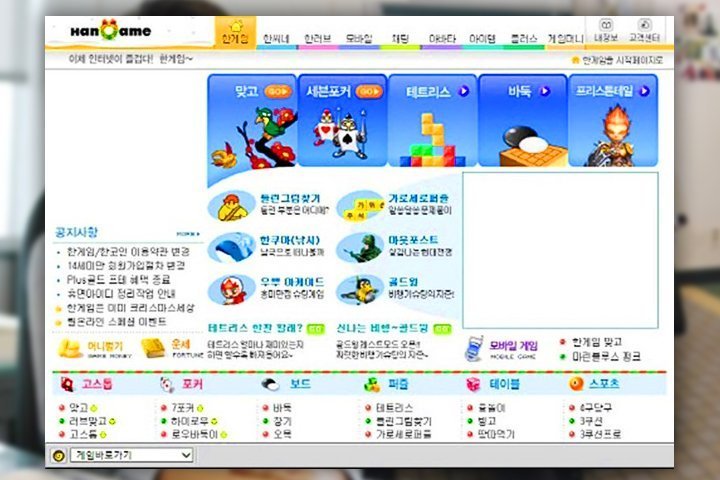This screenshot has height=480, width=720.
Task: Set 한게임 as start page link
Action: click(617, 60)
